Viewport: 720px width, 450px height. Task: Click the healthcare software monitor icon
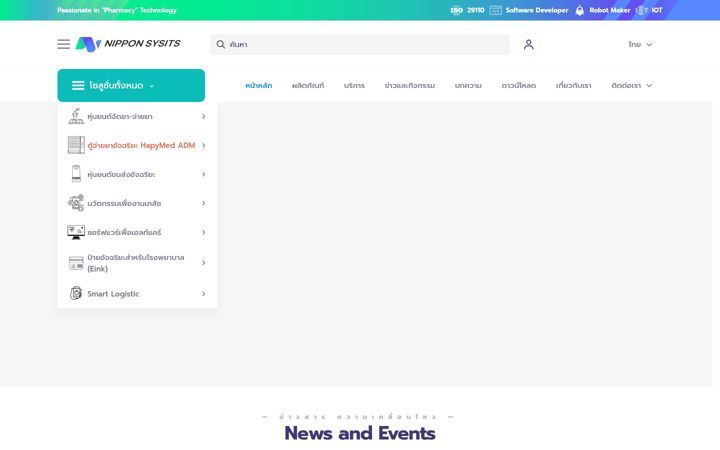(76, 232)
